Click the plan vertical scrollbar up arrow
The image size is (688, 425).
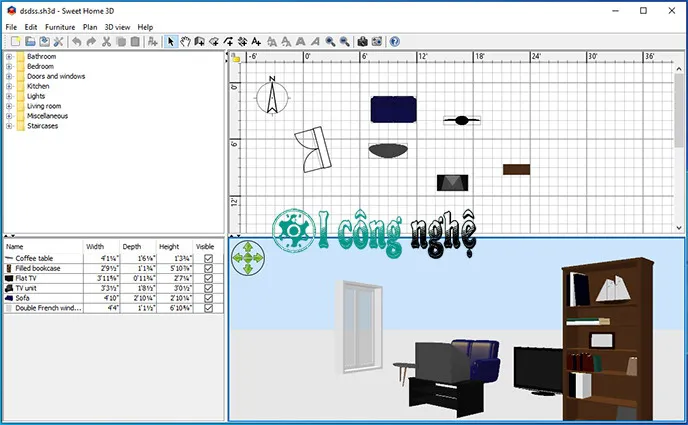coord(679,69)
